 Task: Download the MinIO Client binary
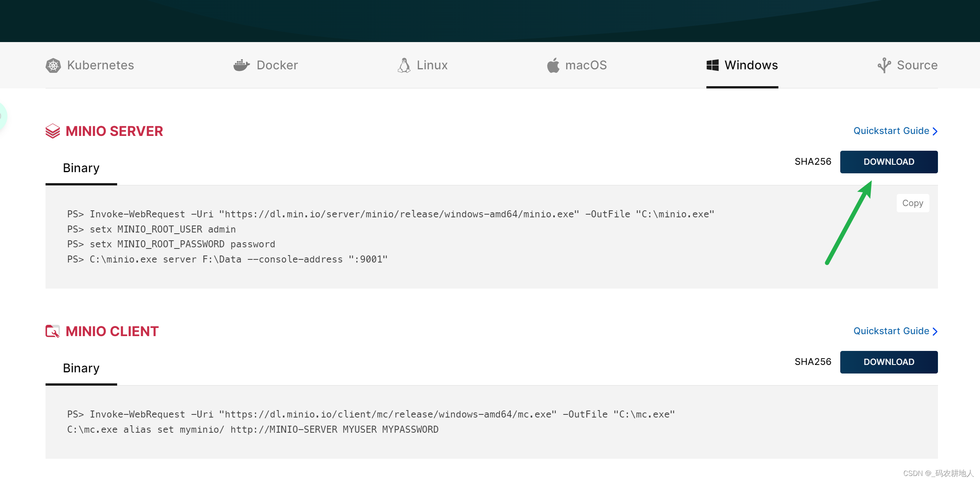(x=889, y=362)
